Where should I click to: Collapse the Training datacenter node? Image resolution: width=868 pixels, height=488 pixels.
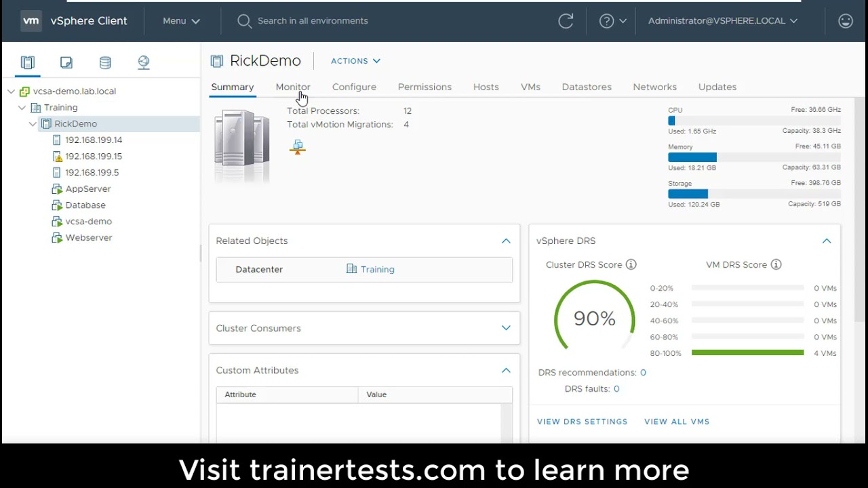[22, 107]
